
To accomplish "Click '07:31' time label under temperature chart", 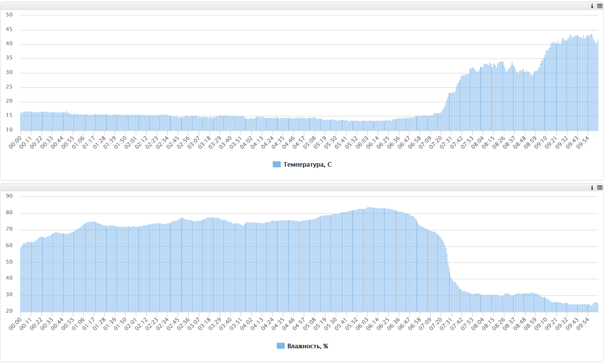I will point(446,142).
